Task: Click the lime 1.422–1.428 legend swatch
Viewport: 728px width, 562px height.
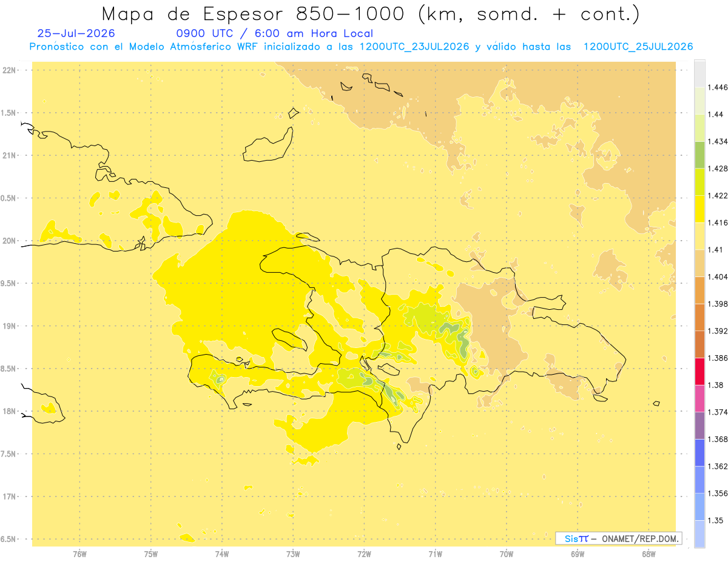Action: [x=699, y=182]
